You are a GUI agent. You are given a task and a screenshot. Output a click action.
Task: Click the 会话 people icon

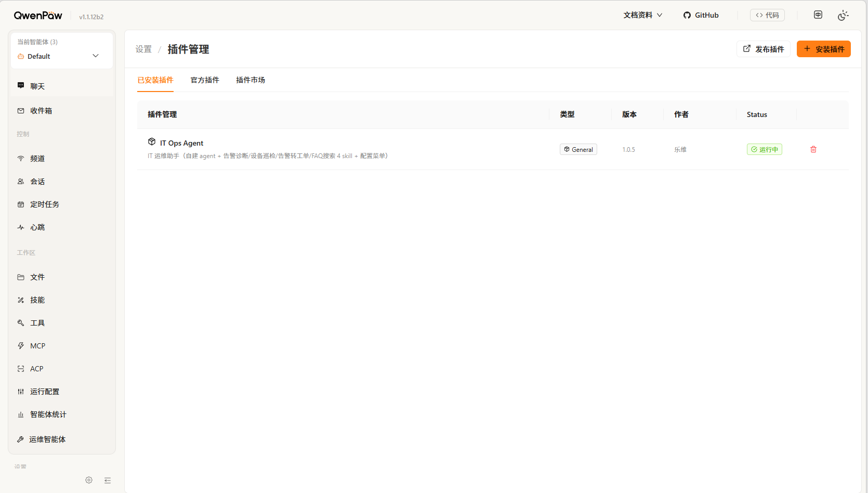(21, 181)
